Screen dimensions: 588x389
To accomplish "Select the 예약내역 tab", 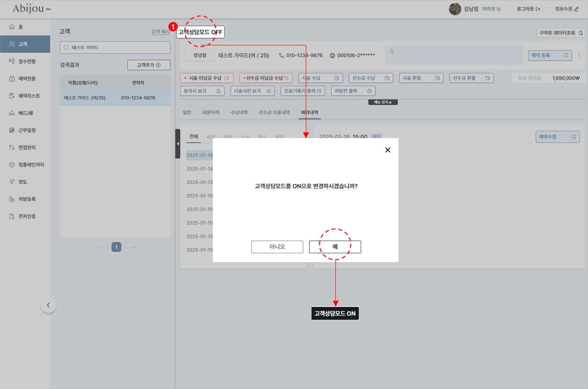I will (x=309, y=112).
